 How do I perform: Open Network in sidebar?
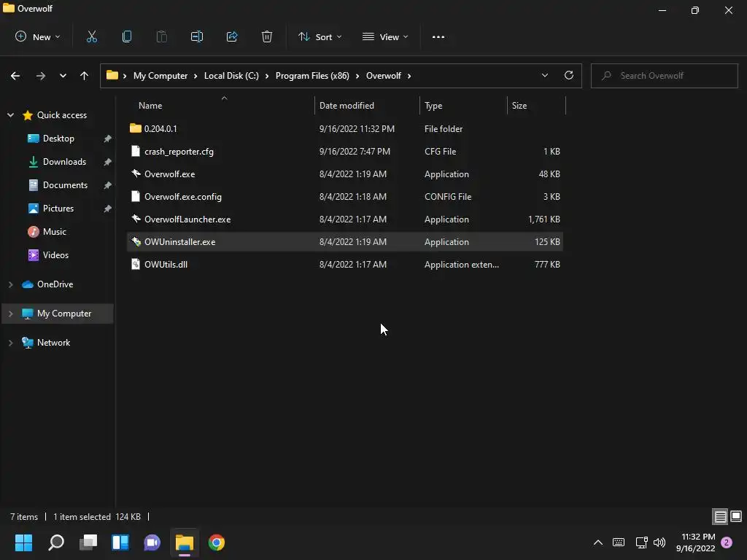[53, 343]
